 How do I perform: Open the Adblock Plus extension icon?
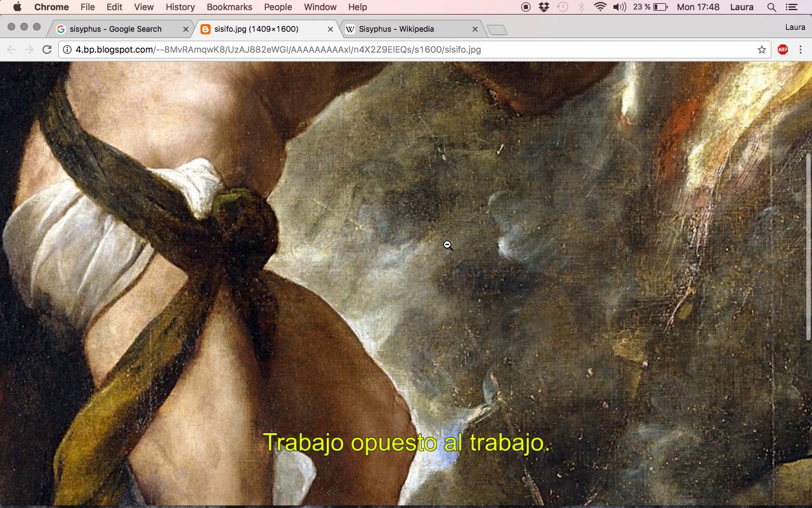[783, 50]
